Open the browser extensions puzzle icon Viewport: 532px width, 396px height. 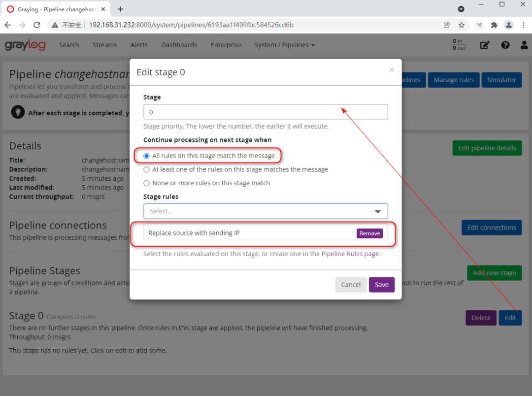click(x=494, y=25)
